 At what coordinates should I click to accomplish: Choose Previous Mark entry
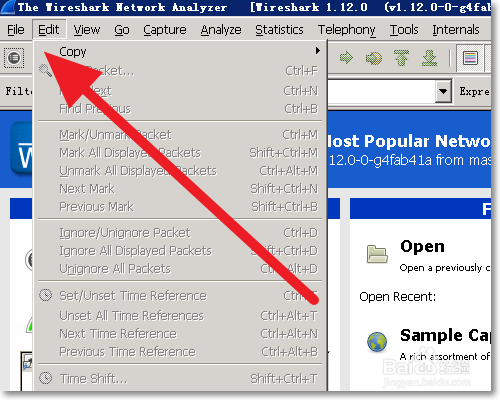point(180,207)
